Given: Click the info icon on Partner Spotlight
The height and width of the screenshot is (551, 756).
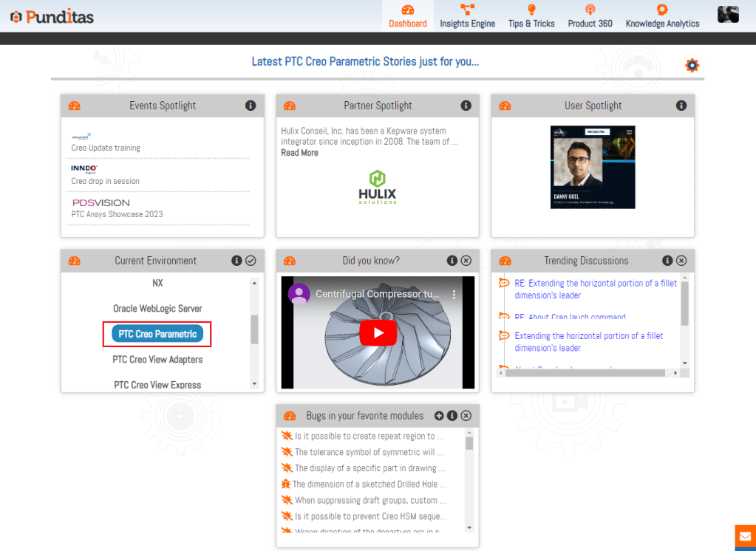Looking at the screenshot, I should [466, 106].
